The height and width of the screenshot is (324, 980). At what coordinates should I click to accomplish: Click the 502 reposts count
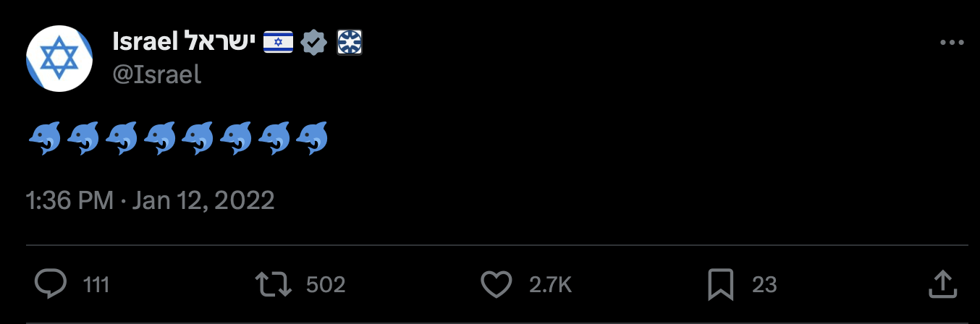326,285
